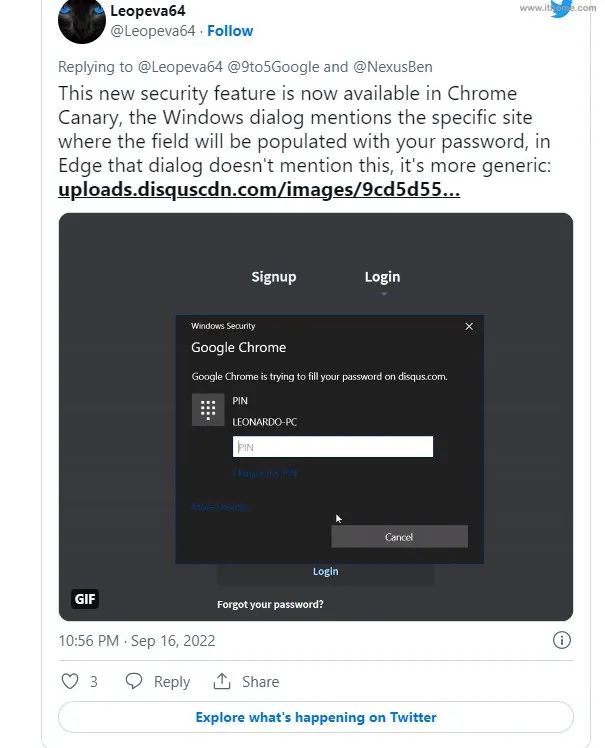Click the PIN input field
Screen dimensions: 605x748
pyautogui.click(x=333, y=447)
